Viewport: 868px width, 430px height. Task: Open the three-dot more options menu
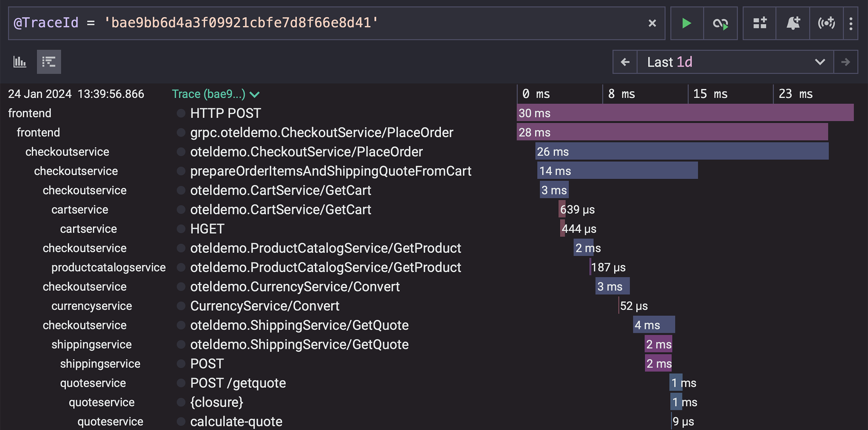point(851,23)
